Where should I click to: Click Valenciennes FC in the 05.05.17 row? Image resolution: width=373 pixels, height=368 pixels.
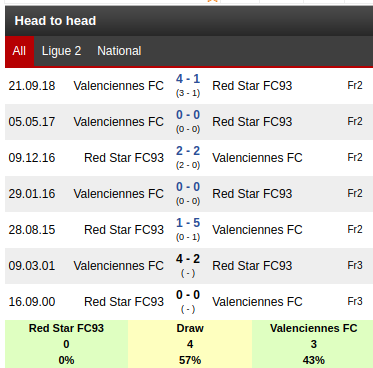[x=119, y=122]
